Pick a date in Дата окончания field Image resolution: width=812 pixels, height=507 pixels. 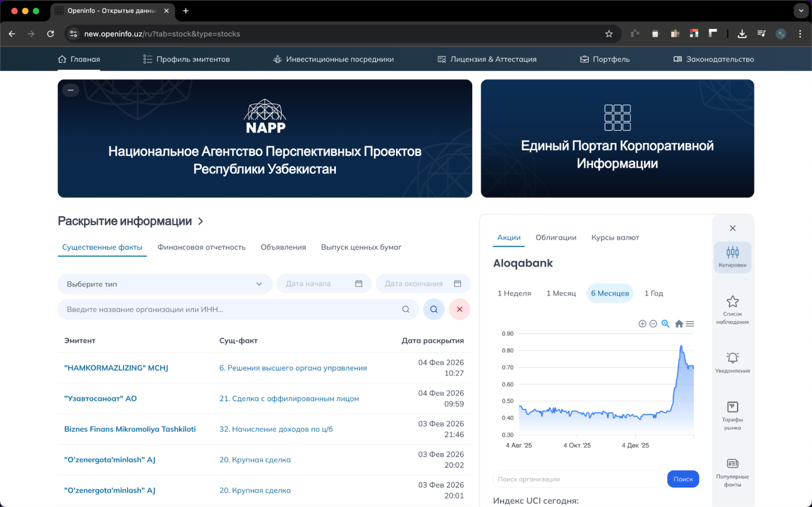(x=423, y=284)
